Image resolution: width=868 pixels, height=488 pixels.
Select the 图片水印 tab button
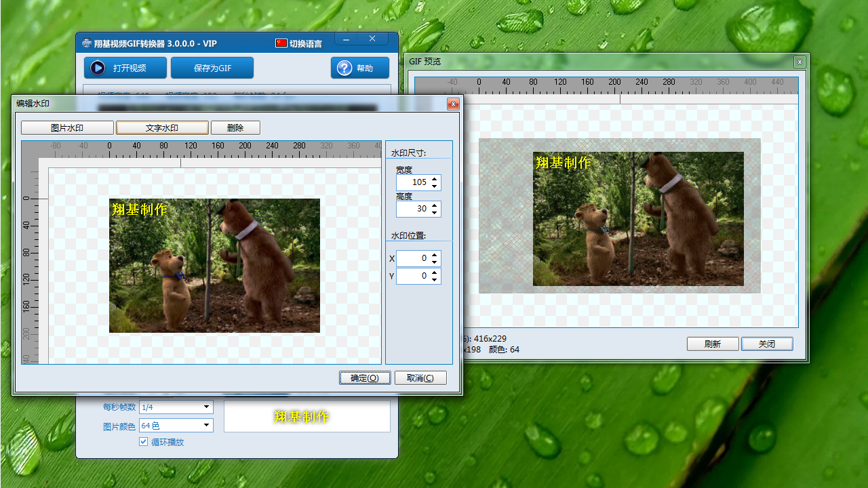[x=67, y=127]
